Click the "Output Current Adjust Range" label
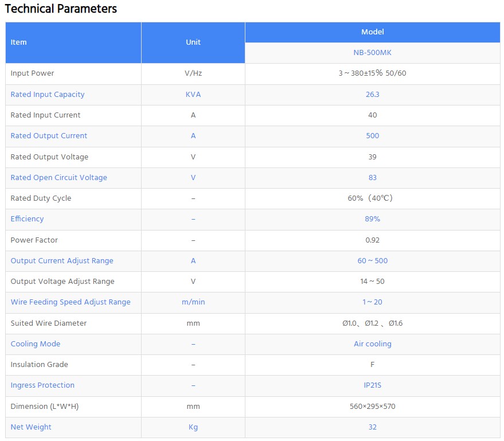Image resolution: width=504 pixels, height=441 pixels. point(62,261)
